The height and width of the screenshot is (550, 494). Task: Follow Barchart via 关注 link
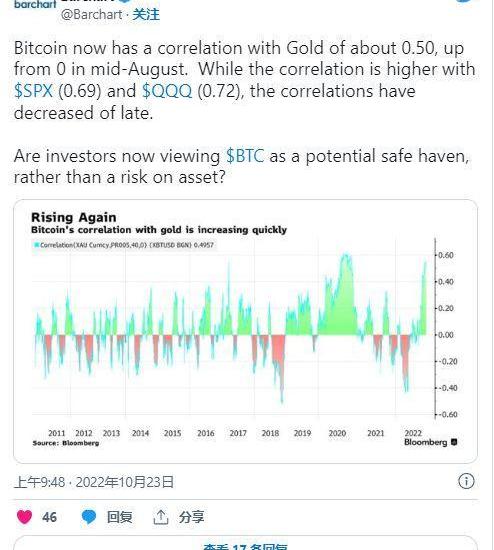coord(146,14)
